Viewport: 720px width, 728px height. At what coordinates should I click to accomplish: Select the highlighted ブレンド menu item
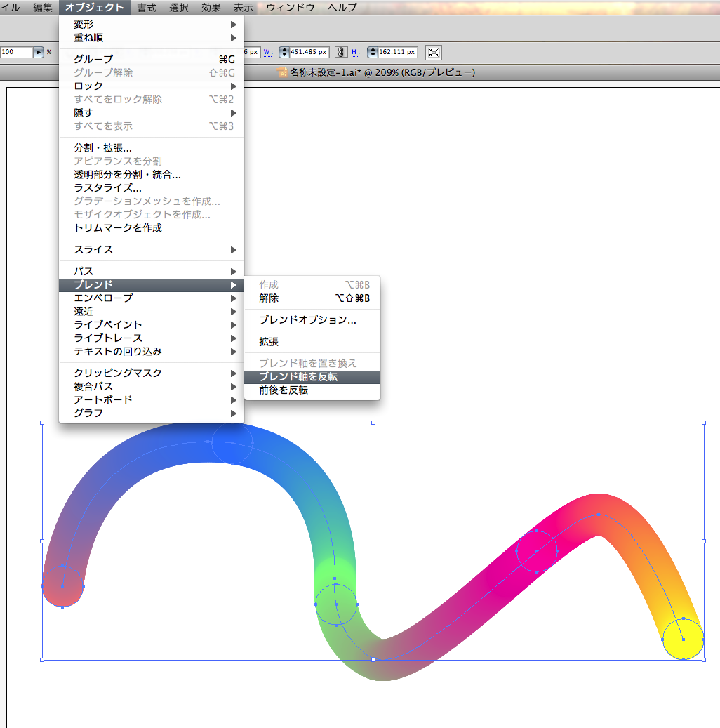point(152,284)
